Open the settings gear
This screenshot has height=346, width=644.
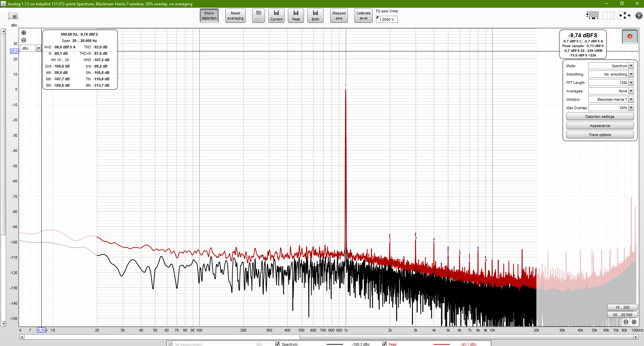(639, 15)
